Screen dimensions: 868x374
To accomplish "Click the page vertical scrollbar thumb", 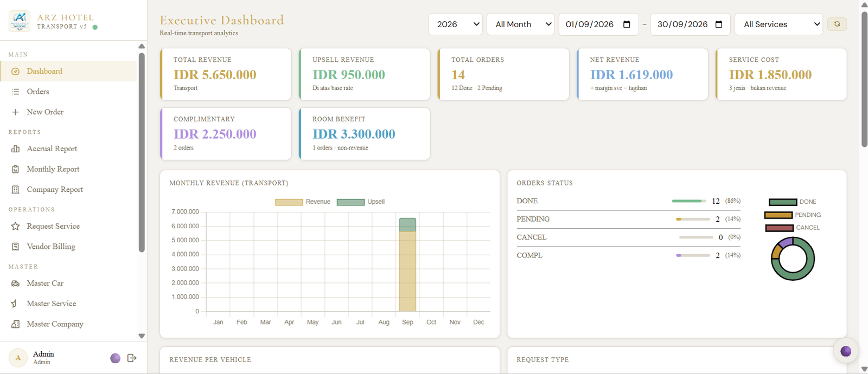I will pyautogui.click(x=864, y=79).
